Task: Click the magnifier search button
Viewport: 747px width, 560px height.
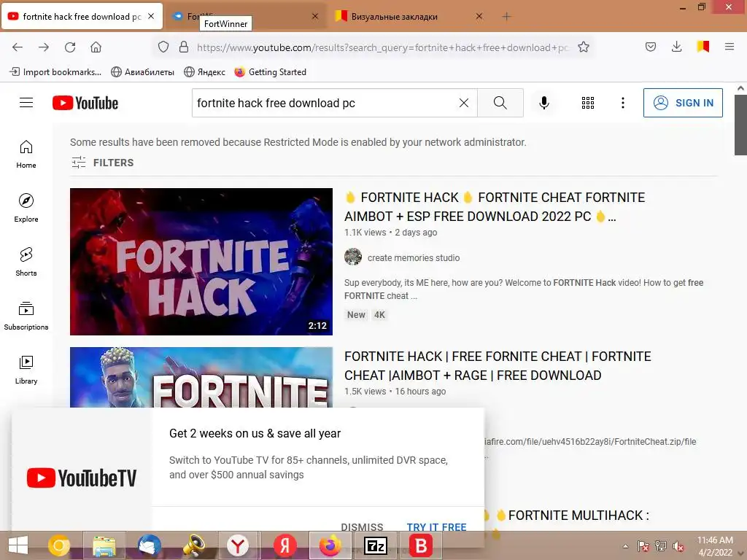Action: coord(500,103)
